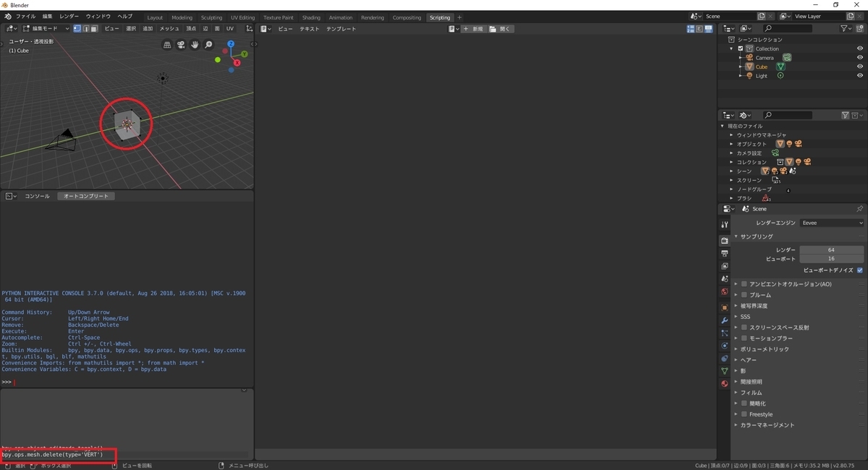The width and height of the screenshot is (868, 470).
Task: Open 編集モード mode dropdown
Action: coord(46,29)
